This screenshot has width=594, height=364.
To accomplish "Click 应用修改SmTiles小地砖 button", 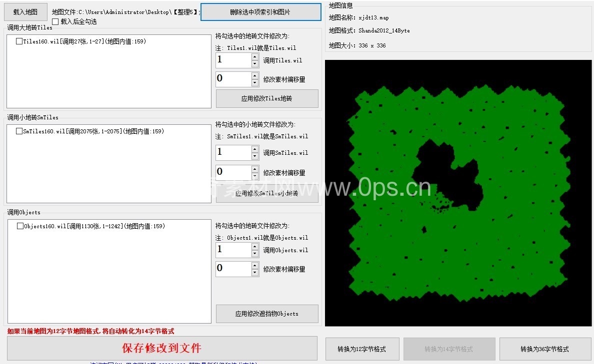I will pos(267,194).
